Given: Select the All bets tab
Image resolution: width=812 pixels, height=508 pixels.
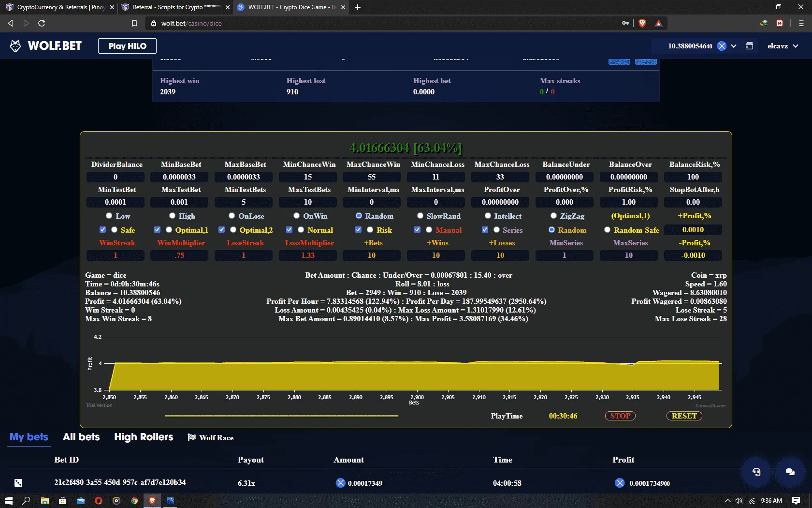Looking at the screenshot, I should click(x=81, y=437).
